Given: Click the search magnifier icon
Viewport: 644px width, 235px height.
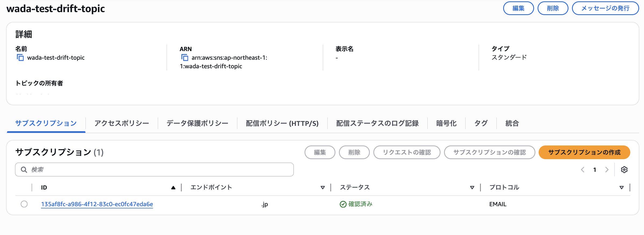Looking at the screenshot, I should tap(24, 170).
